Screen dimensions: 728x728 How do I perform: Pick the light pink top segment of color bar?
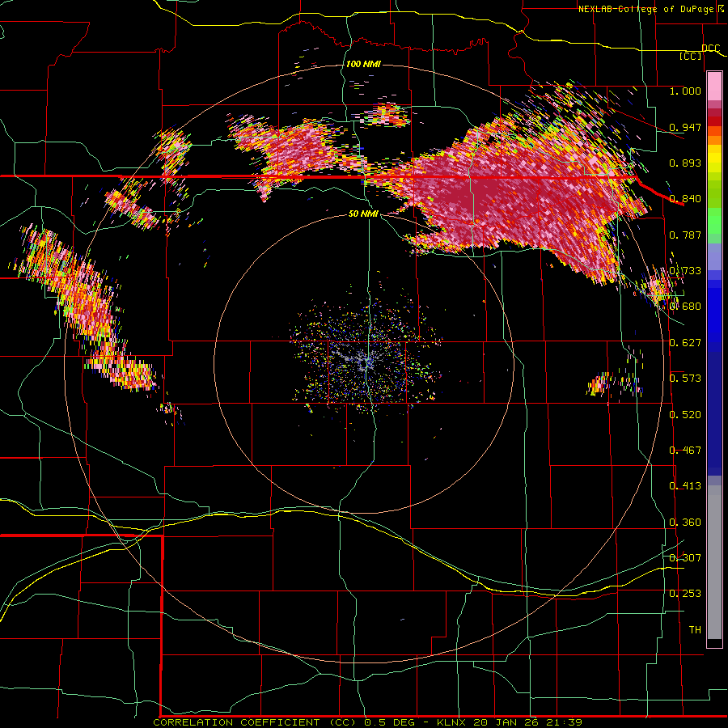click(714, 86)
